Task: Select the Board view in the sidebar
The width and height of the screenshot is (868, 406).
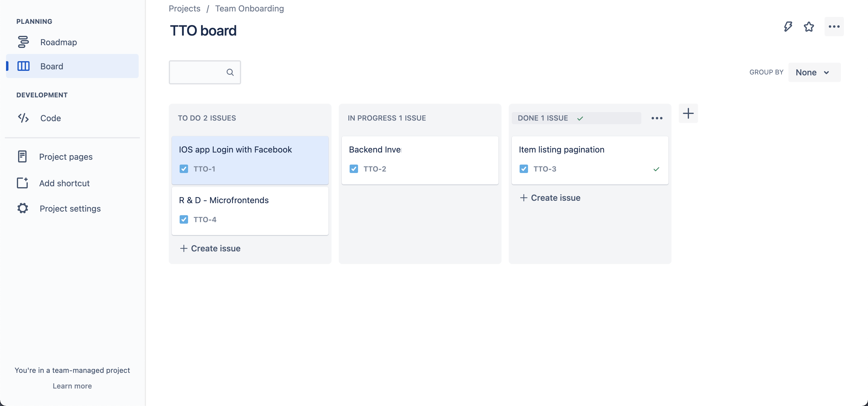Action: pyautogui.click(x=51, y=66)
